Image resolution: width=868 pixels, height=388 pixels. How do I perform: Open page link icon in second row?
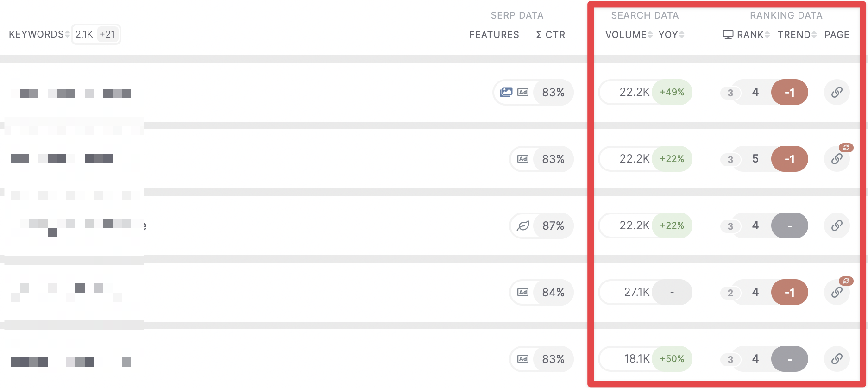837,159
